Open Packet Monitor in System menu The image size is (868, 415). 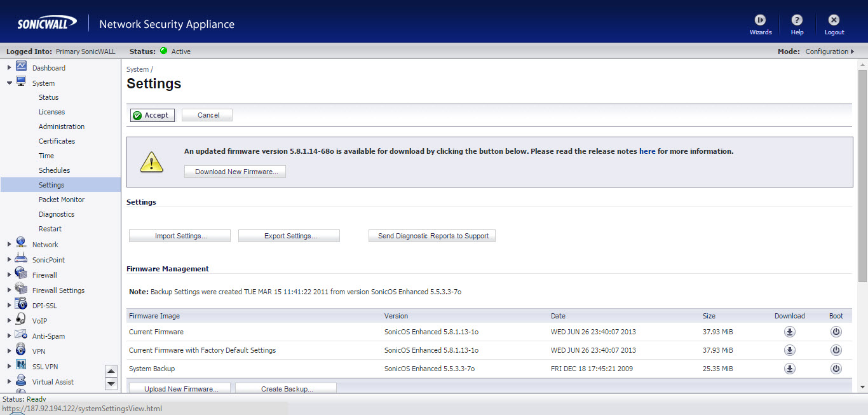pyautogui.click(x=61, y=200)
